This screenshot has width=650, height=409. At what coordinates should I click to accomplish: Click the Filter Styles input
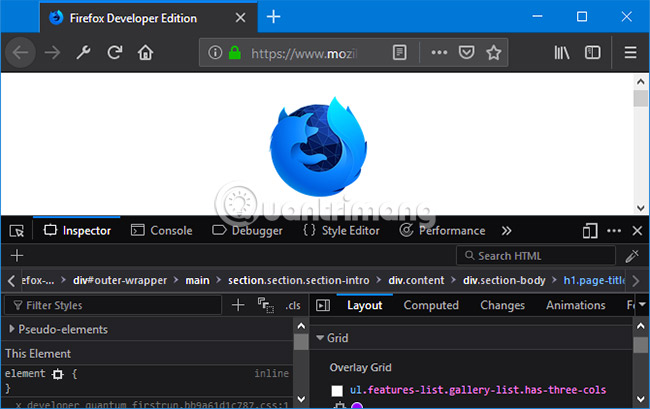coord(113,305)
